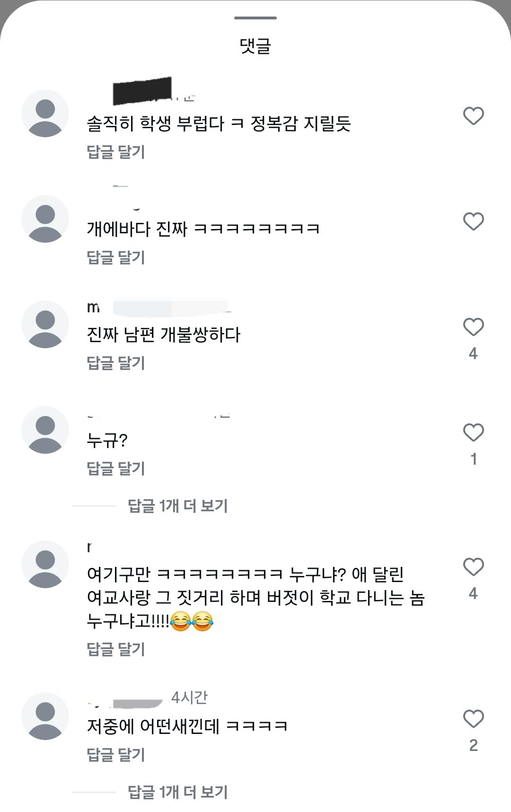Tap profile avatar next to '누규?'
511x812 pixels.
click(x=45, y=430)
